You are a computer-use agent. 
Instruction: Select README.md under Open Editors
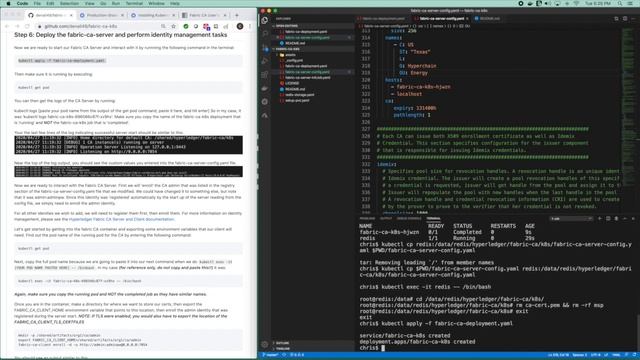pyautogui.click(x=295, y=43)
